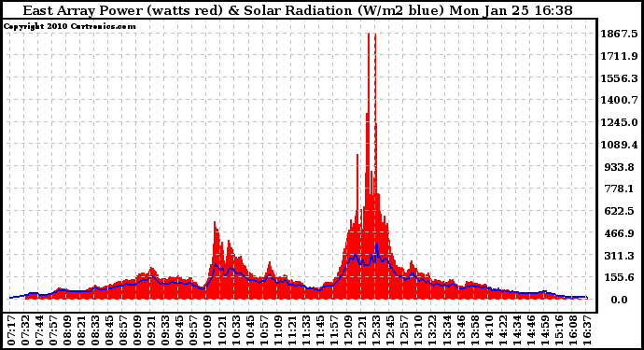Click the 07:57 time label
Viewport: 644px width, 350px height.
tap(53, 330)
